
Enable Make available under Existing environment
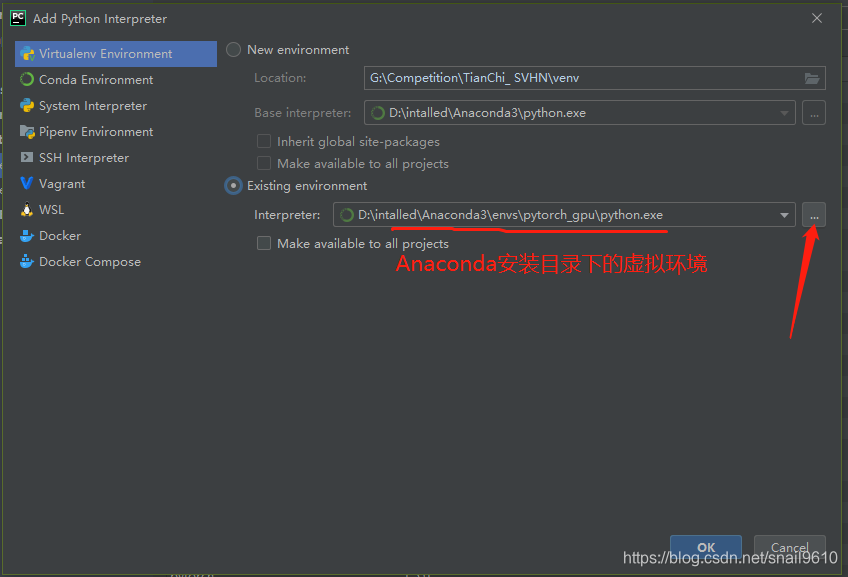tap(264, 243)
